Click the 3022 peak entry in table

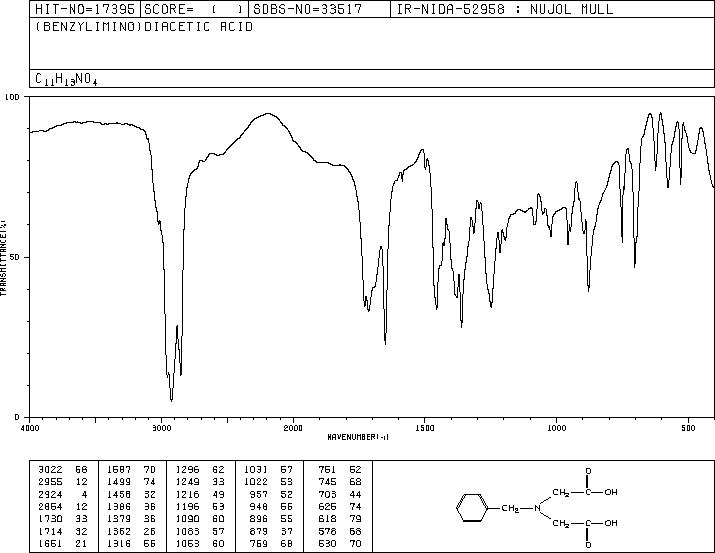(x=62, y=470)
